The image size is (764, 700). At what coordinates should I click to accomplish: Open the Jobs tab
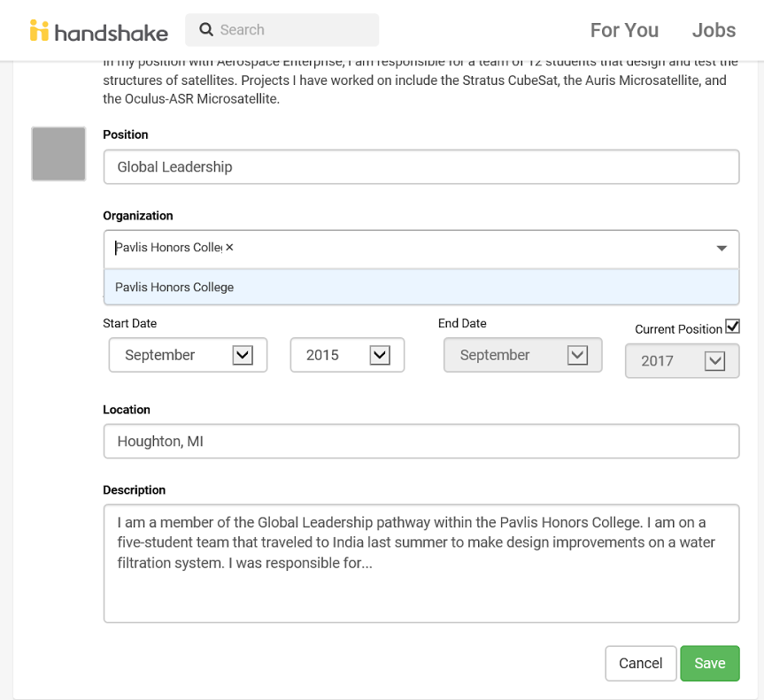coord(714,30)
